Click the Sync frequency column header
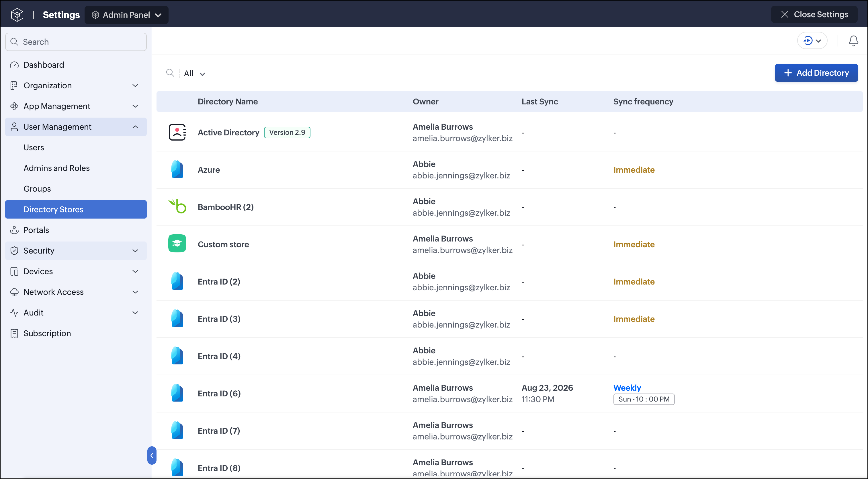 tap(643, 102)
